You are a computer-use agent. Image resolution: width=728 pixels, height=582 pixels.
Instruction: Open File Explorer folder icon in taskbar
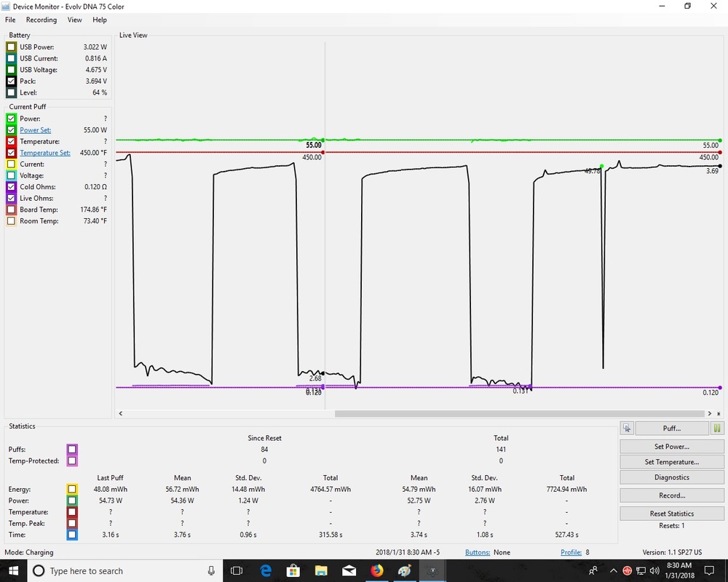point(321,570)
